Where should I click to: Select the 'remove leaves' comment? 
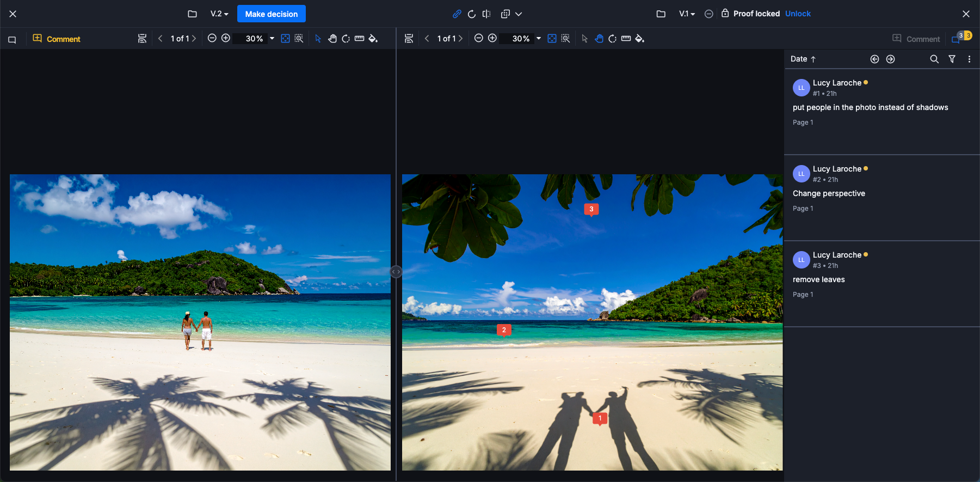point(882,284)
